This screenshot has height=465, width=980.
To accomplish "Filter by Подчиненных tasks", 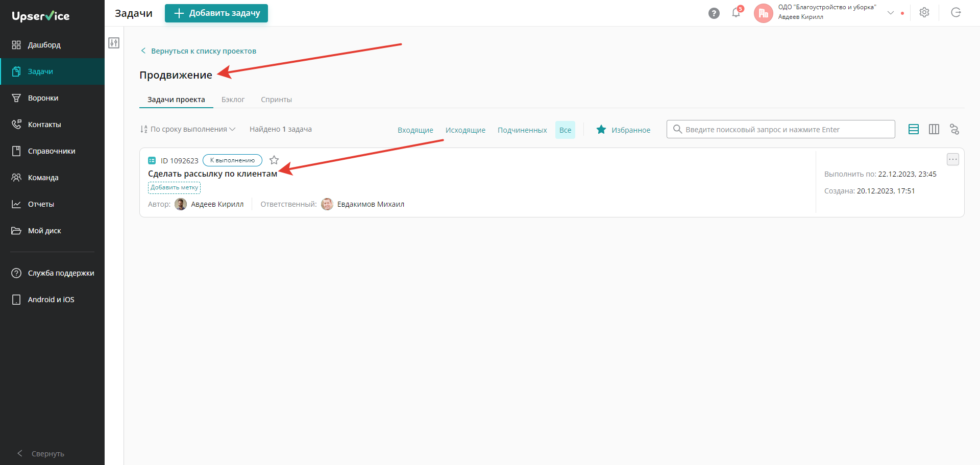I will tap(522, 130).
